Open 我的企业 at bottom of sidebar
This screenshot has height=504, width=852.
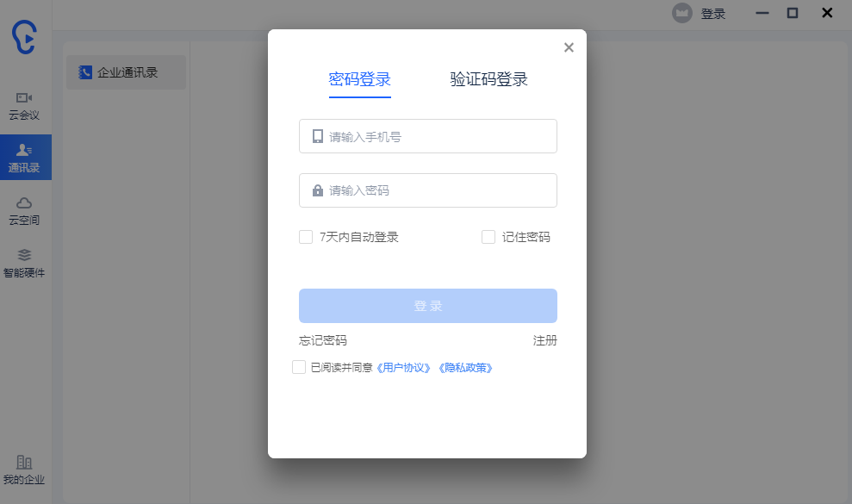coord(26,468)
